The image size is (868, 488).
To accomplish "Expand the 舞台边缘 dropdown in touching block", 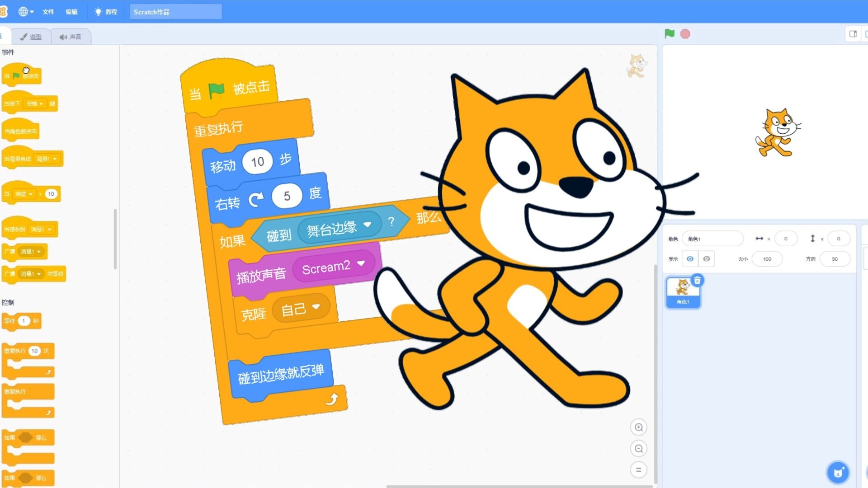I will (x=367, y=225).
